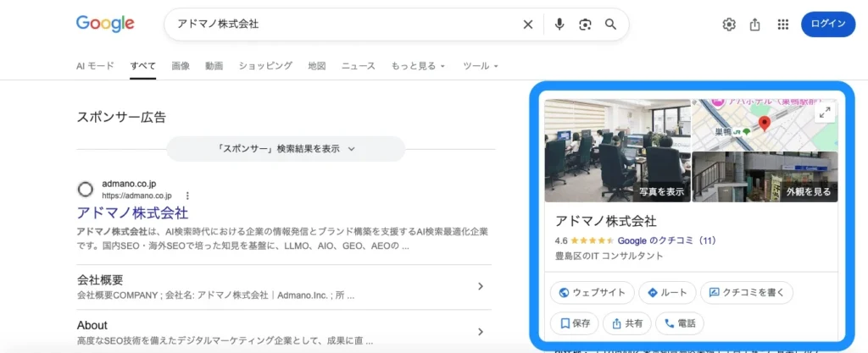This screenshot has width=868, height=353.
Task: Click the chevron on the 会社概要 row
Action: (481, 286)
